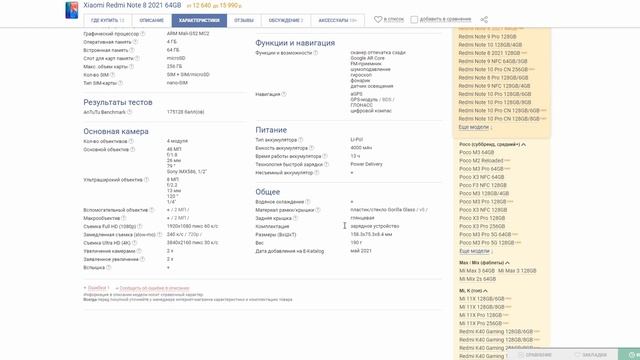Click the 12 640 price range text
640x360 pixels.
(x=214, y=6)
